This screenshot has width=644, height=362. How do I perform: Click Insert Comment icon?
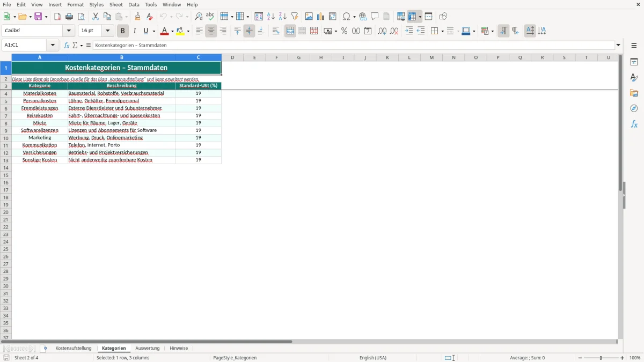pyautogui.click(x=375, y=17)
